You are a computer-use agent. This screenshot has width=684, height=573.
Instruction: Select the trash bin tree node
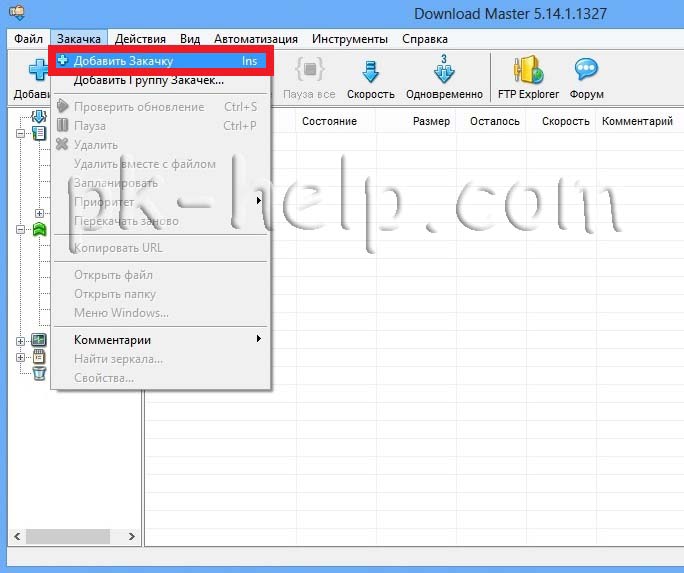[39, 374]
